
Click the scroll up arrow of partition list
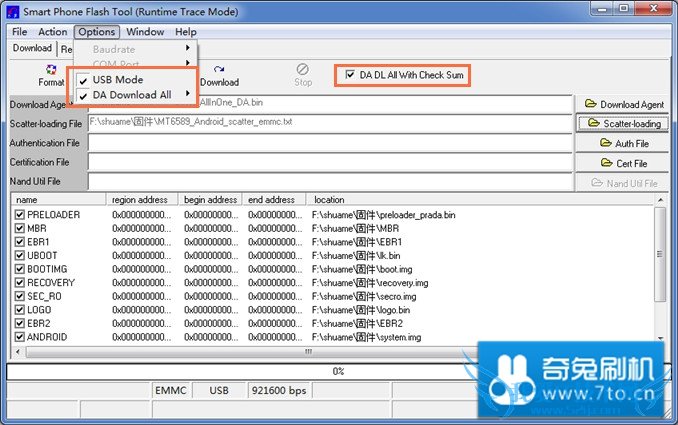pyautogui.click(x=660, y=200)
